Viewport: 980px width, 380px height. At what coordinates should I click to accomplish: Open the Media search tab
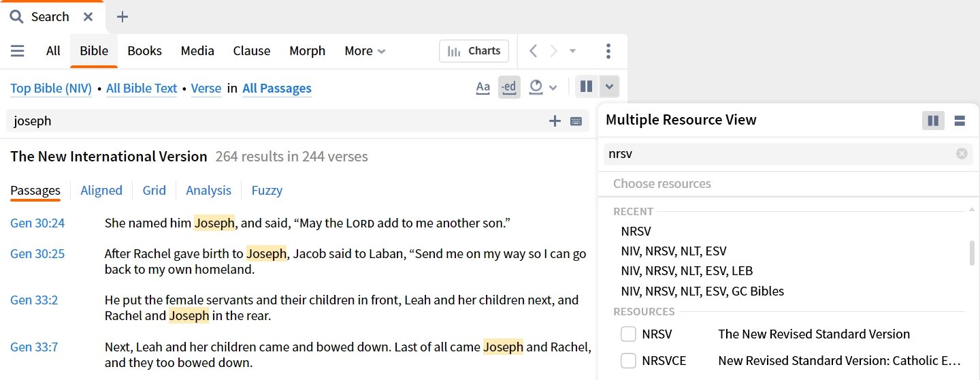[x=197, y=51]
